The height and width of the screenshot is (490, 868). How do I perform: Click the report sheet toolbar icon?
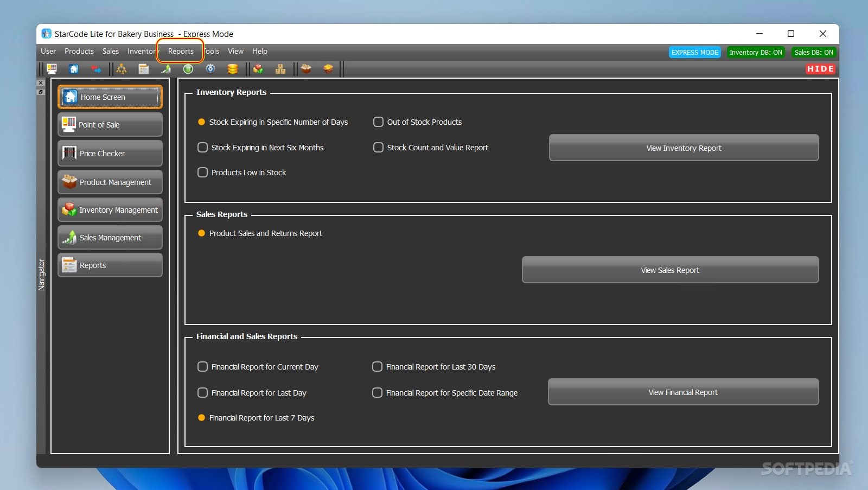[x=144, y=69]
